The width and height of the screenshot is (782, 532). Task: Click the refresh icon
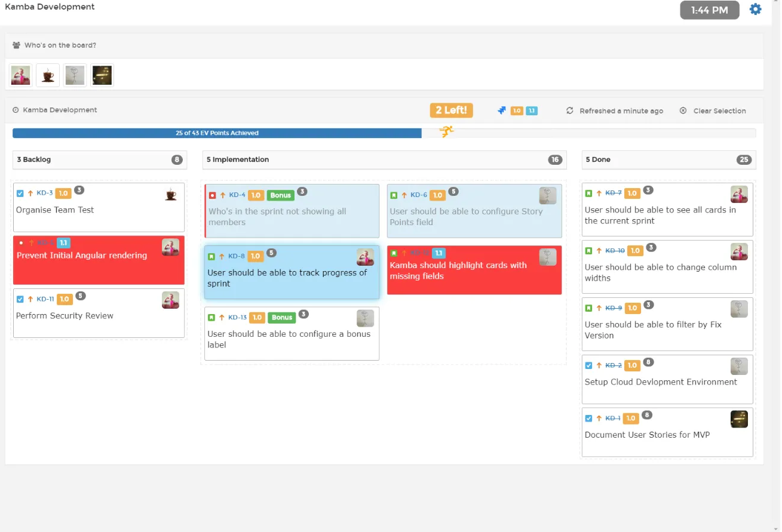tap(570, 110)
